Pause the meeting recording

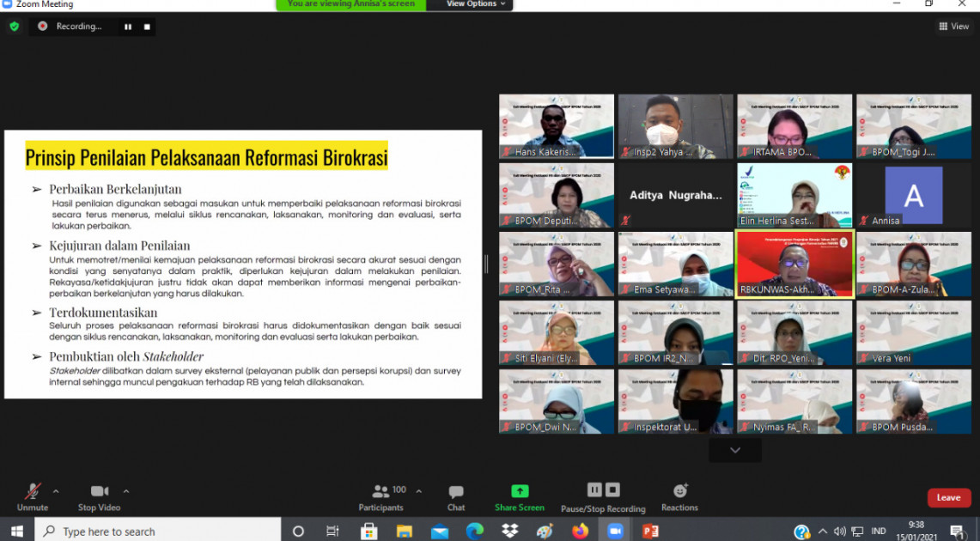(594, 489)
